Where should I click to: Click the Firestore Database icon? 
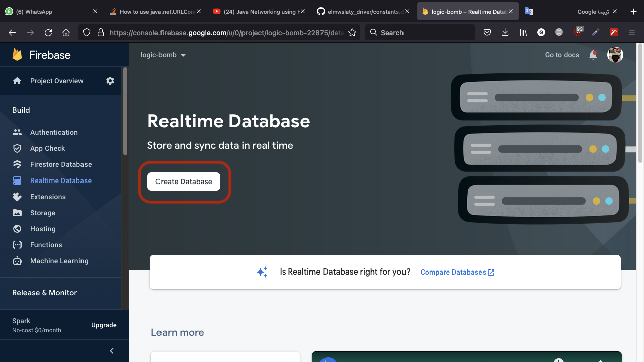pos(17,164)
